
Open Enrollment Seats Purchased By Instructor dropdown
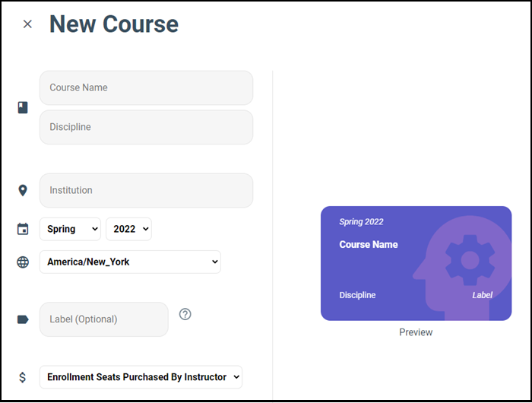tap(141, 377)
